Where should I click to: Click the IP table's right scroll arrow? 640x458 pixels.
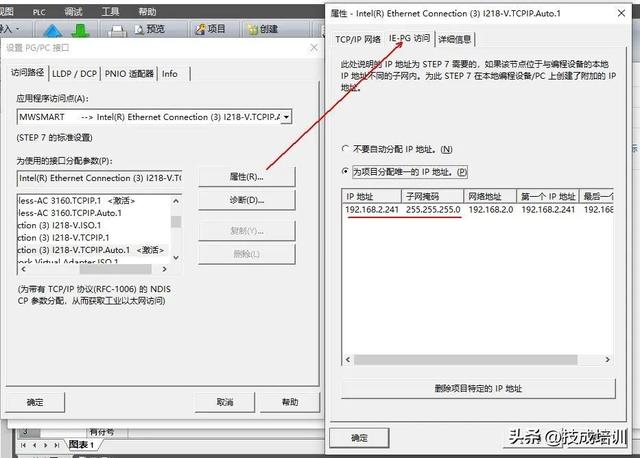[607, 360]
